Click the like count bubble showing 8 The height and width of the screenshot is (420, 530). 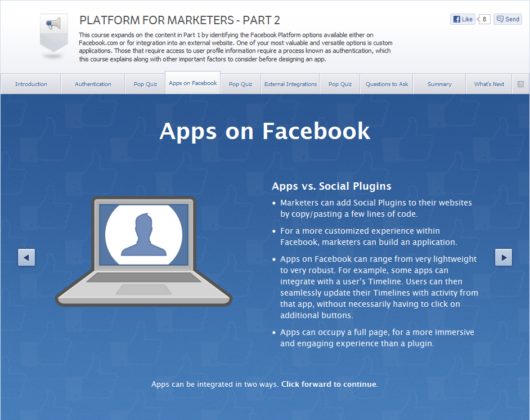click(x=484, y=19)
